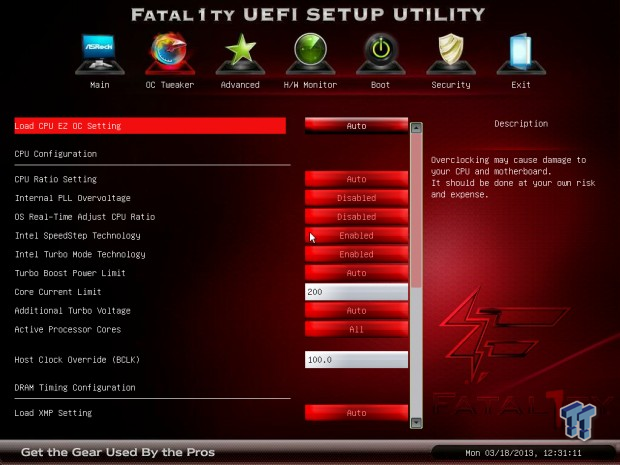Toggle Intel SpeedStep Technology Enabled value
The image size is (620, 465).
(356, 235)
